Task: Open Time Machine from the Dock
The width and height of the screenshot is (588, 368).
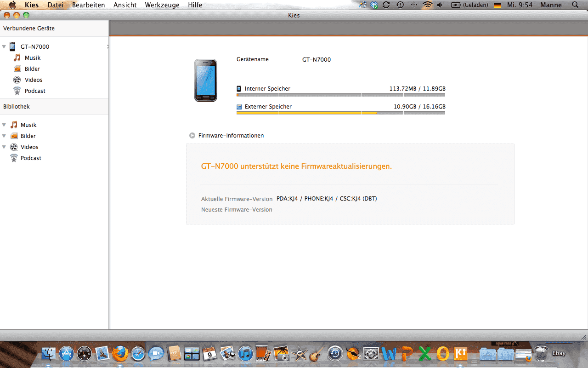Action: (335, 354)
